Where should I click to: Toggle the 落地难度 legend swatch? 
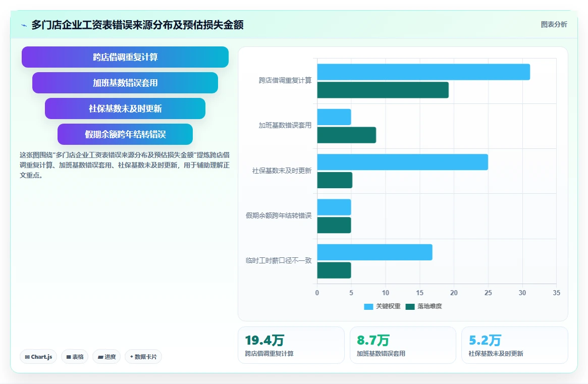click(410, 307)
